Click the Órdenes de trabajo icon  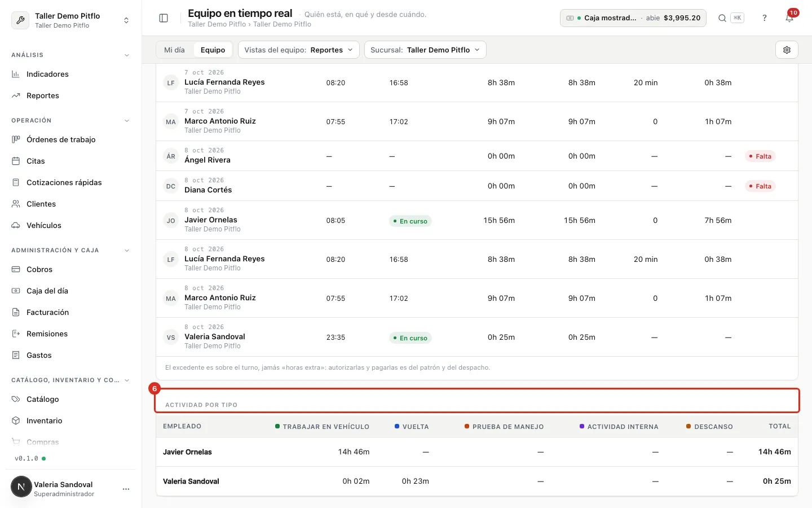pos(16,139)
